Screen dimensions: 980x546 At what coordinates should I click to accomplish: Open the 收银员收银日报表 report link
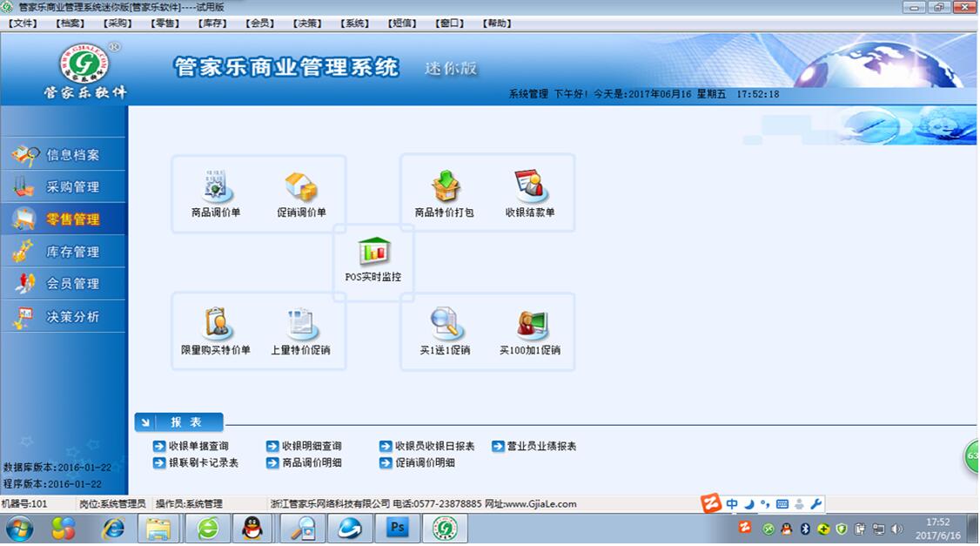tap(427, 446)
